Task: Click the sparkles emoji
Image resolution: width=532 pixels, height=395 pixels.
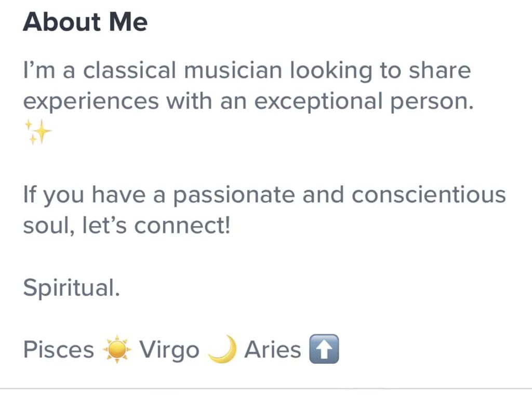Action: (x=38, y=134)
